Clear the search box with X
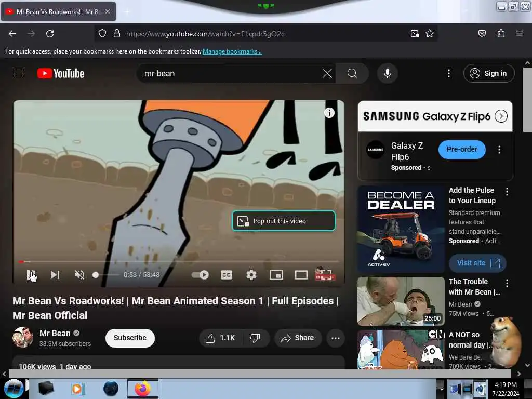 (x=327, y=73)
